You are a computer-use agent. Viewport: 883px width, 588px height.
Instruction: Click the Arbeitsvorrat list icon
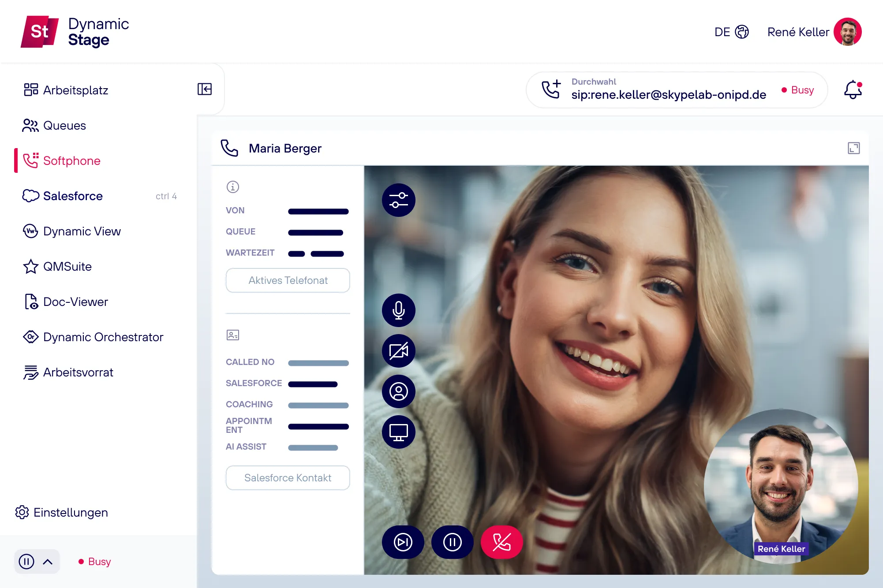[30, 372]
